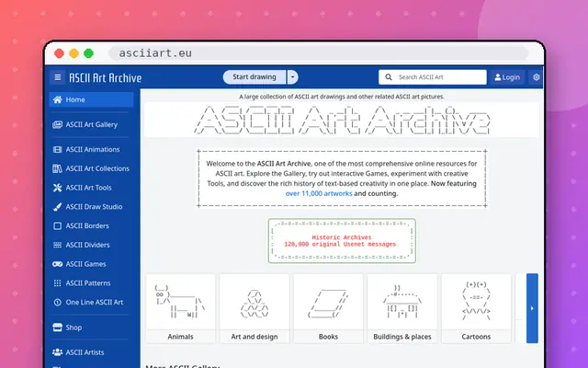
Task: Open ASCII Borders menu item
Action: click(91, 226)
